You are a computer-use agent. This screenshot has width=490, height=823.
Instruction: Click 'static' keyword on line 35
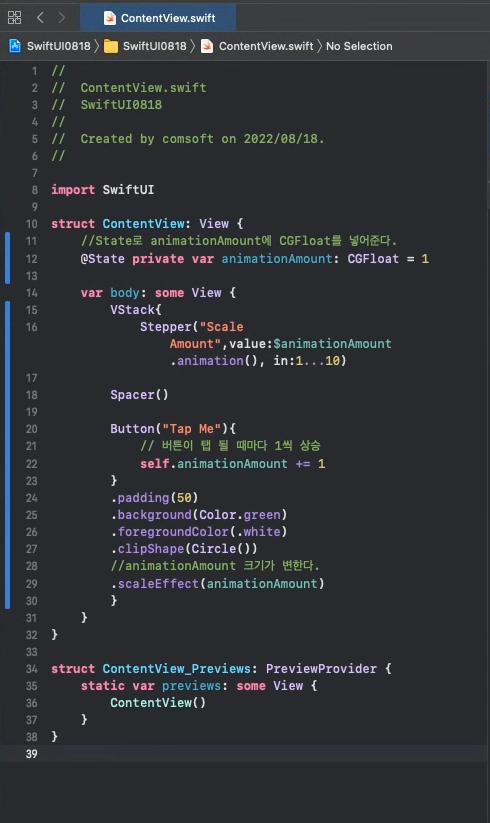coord(102,686)
